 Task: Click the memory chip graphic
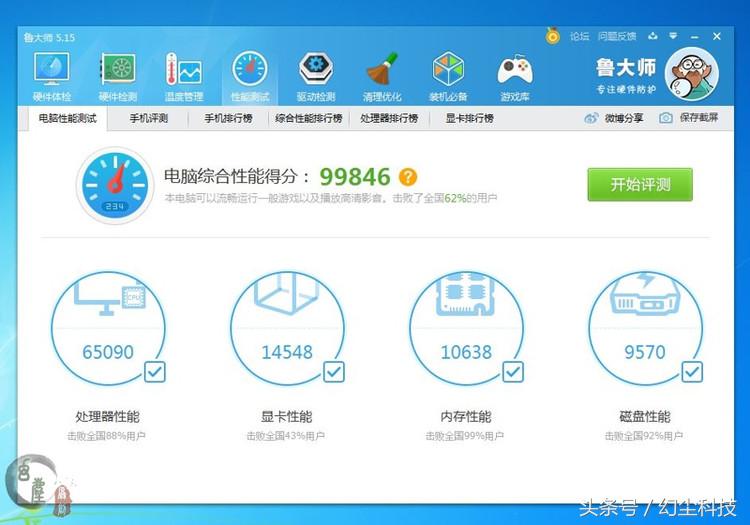click(x=466, y=294)
